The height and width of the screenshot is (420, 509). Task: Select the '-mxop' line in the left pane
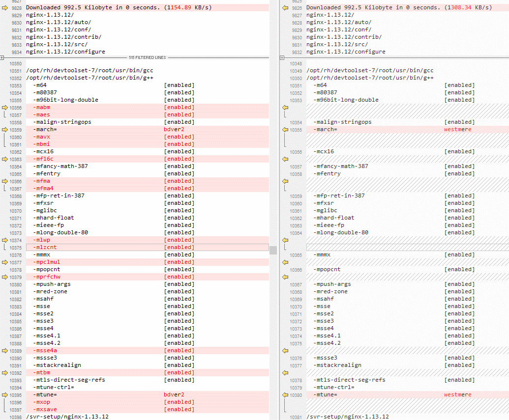(148, 402)
